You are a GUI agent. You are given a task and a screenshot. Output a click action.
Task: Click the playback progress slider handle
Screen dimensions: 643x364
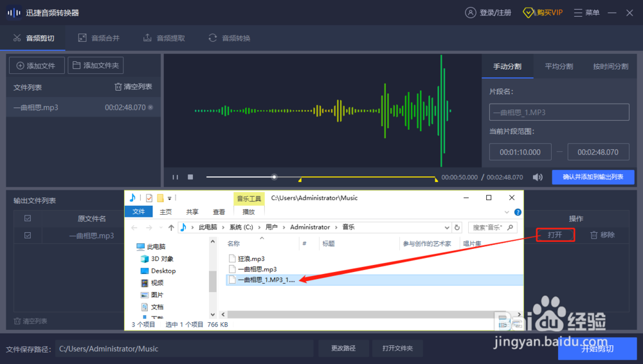(x=274, y=177)
